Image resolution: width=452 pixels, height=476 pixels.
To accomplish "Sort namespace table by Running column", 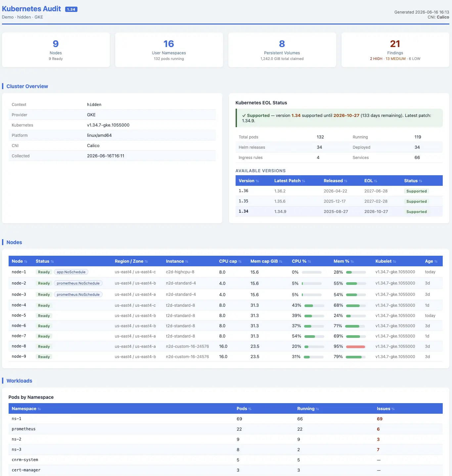I will pyautogui.click(x=308, y=409).
